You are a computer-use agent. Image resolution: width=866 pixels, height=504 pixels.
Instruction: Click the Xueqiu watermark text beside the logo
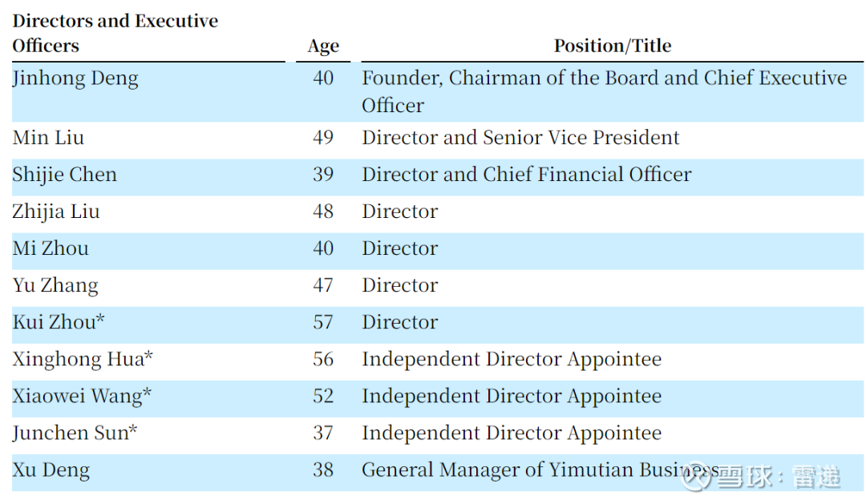779,477
